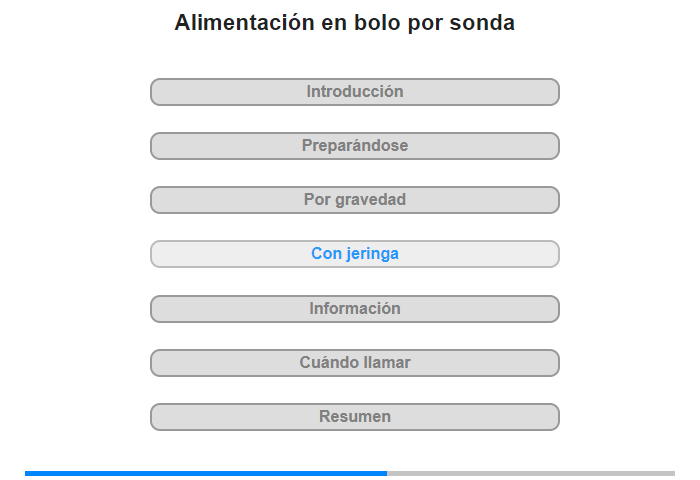
Task: Show the Información page
Action: pyautogui.click(x=355, y=309)
